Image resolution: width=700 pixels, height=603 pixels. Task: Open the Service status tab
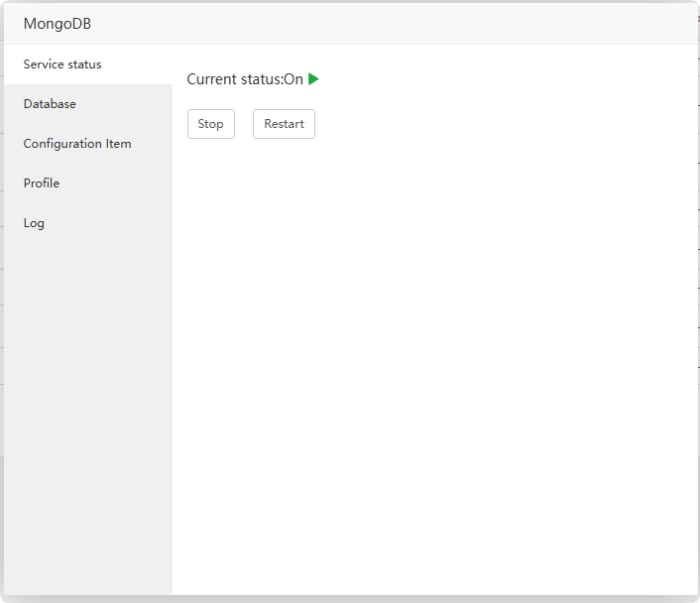[62, 64]
